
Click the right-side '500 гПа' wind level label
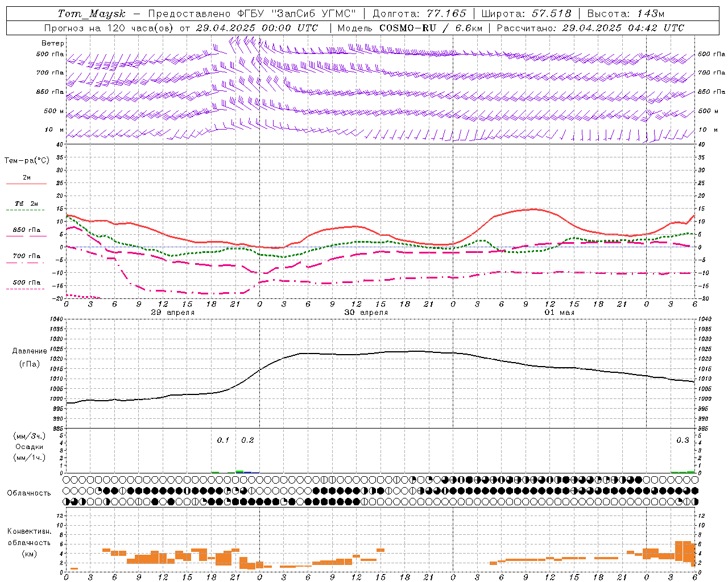(x=712, y=54)
